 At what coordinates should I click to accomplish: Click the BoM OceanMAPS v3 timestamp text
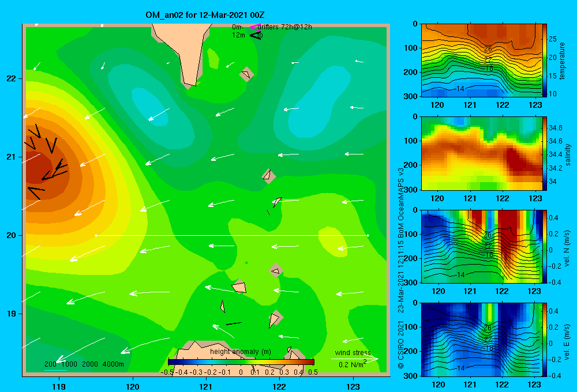[401, 240]
